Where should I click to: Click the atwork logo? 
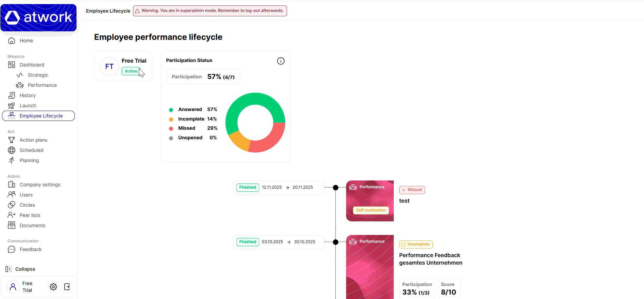(38, 18)
